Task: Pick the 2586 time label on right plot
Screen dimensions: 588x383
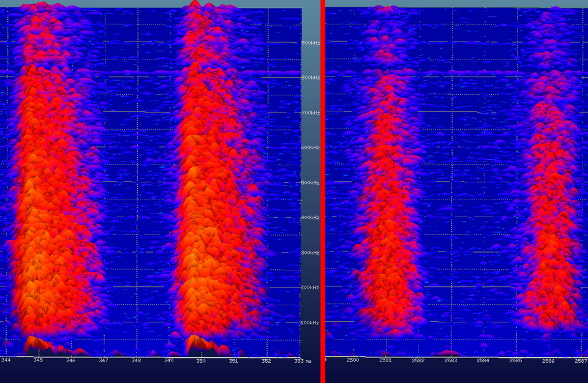Action: click(x=548, y=361)
